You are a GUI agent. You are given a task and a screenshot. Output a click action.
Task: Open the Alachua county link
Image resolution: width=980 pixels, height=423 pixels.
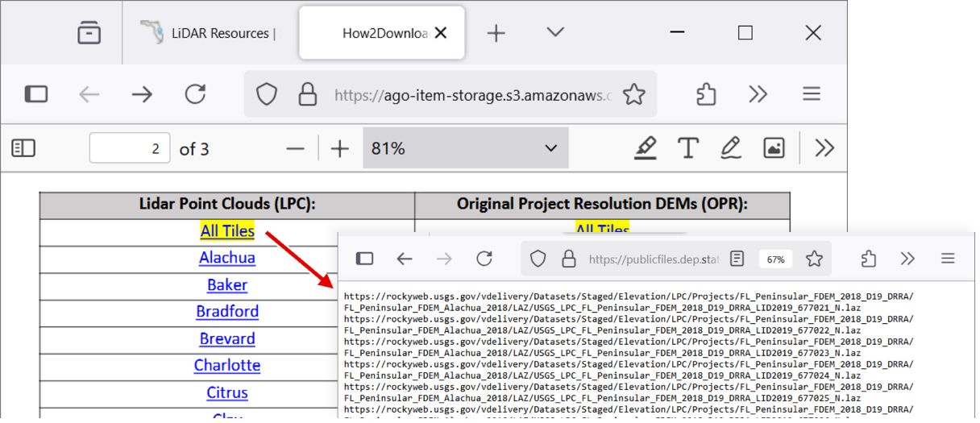[227, 258]
